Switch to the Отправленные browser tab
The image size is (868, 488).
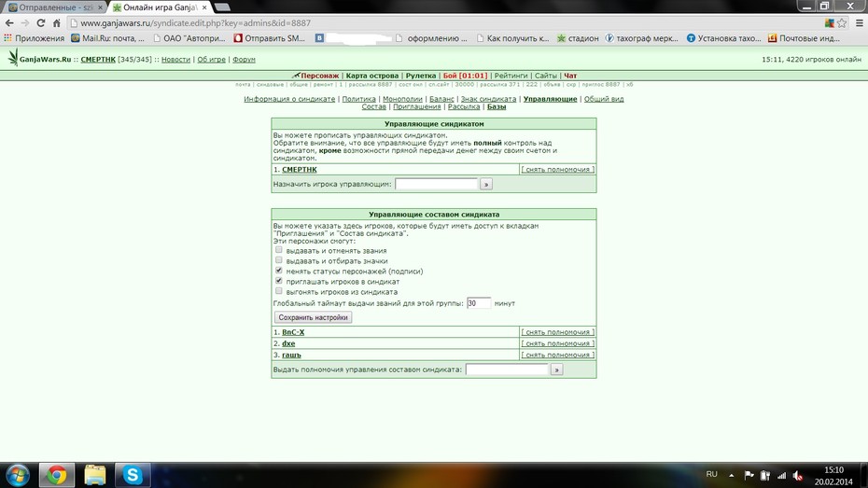(x=55, y=7)
